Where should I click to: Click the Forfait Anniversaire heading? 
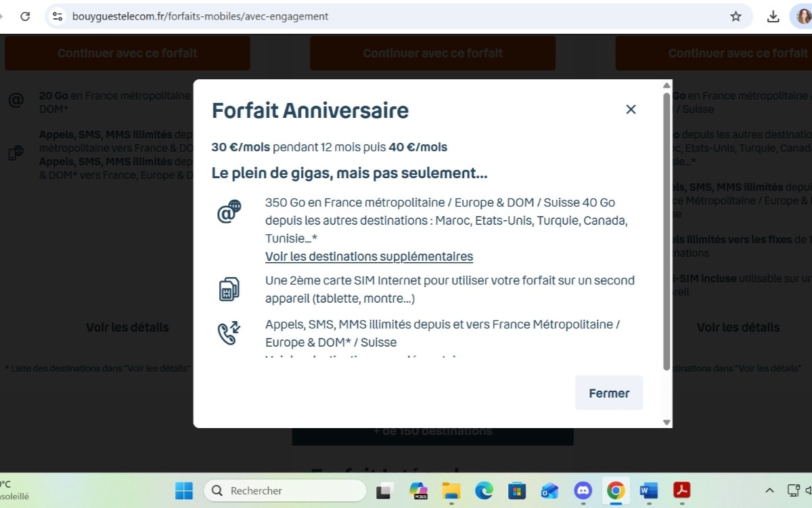(x=310, y=110)
